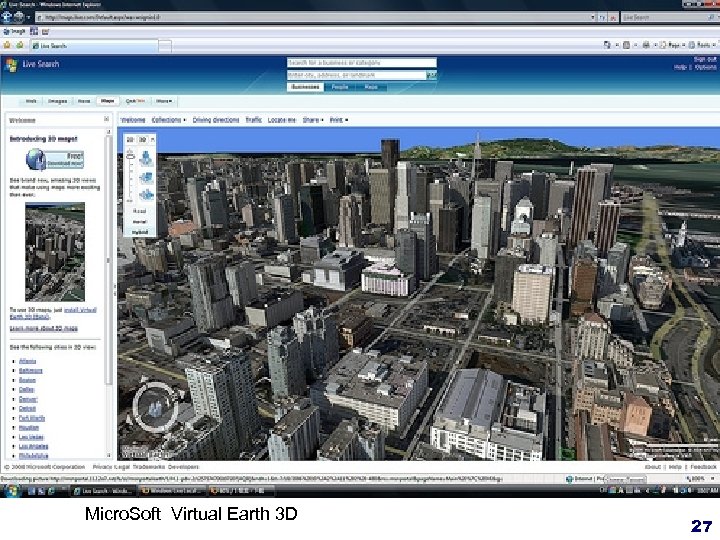Click the IE back navigation button
Viewport: 720px width, 540px height.
(x=6, y=17)
